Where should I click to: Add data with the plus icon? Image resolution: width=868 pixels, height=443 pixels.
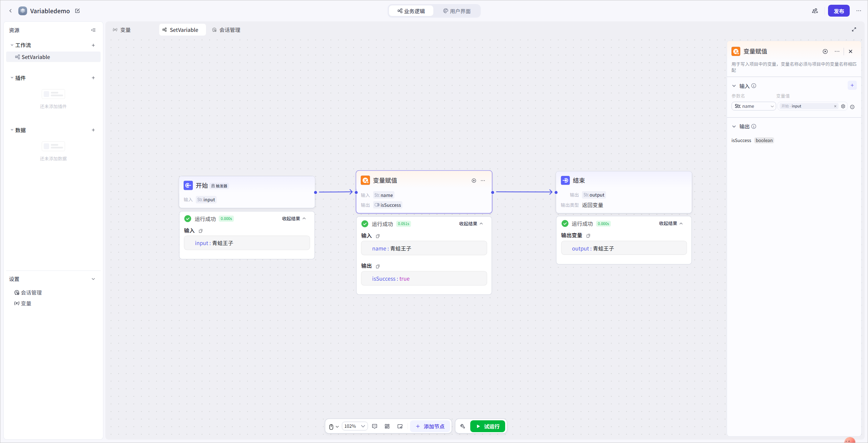[93, 130]
